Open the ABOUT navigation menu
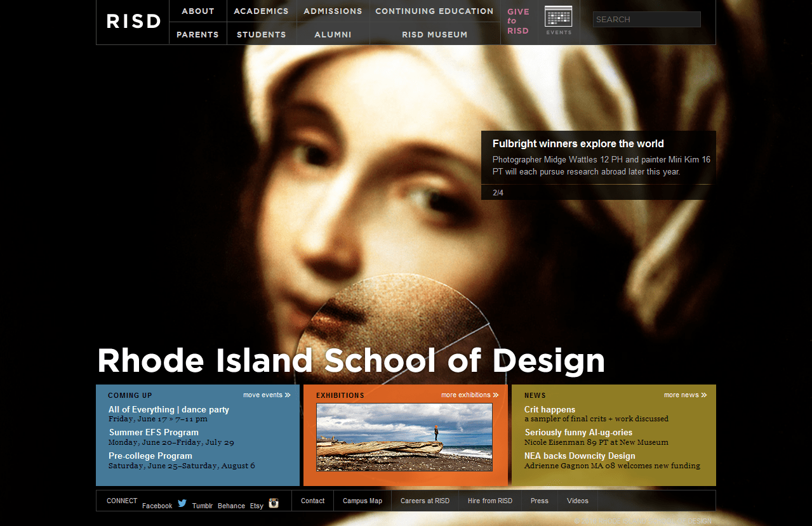The width and height of the screenshot is (812, 526). (x=197, y=11)
